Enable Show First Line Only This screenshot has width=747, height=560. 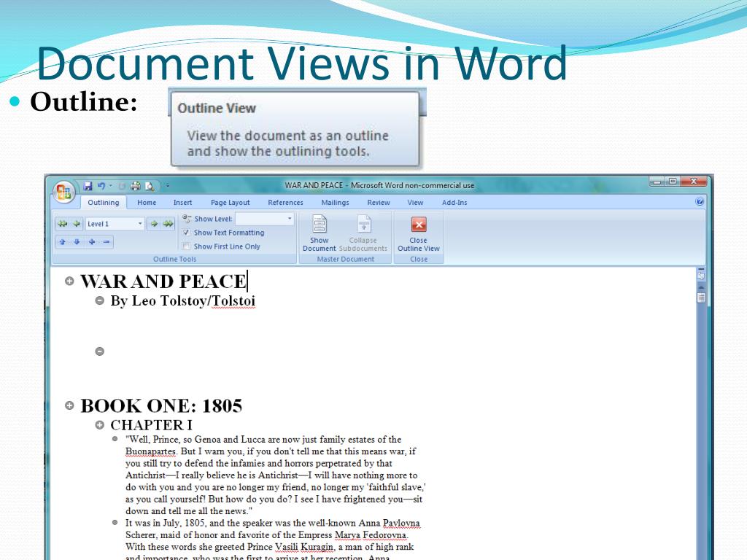[x=186, y=246]
